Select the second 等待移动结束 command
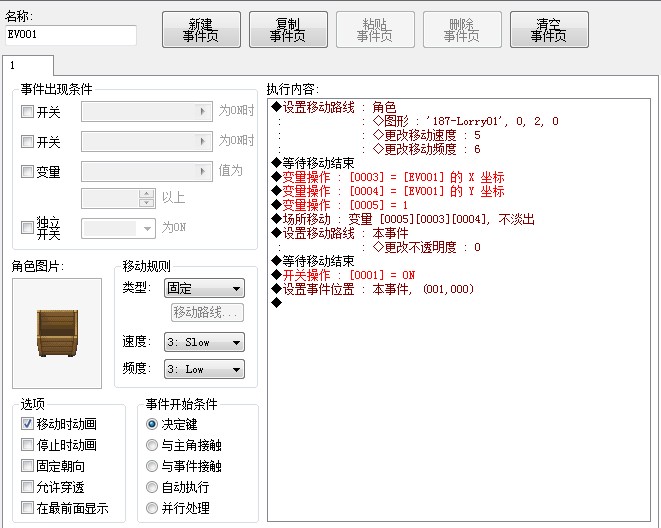Image resolution: width=661 pixels, height=528 pixels. (313, 261)
